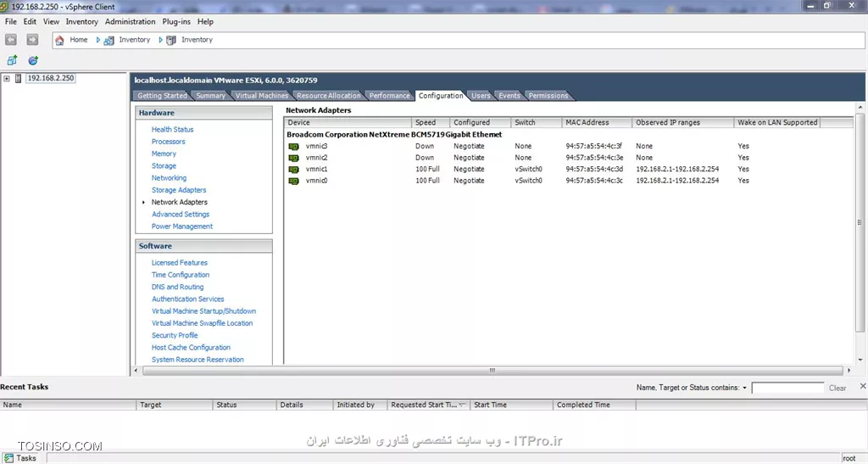
Task: Click the second Inventory breadcrumb icon
Action: [171, 40]
